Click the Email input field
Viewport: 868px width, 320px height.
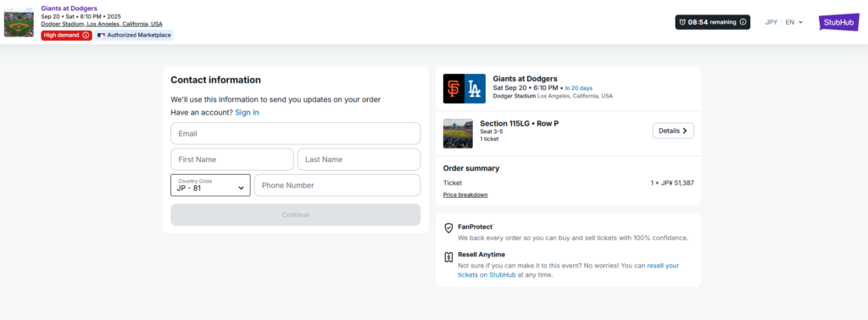point(296,133)
